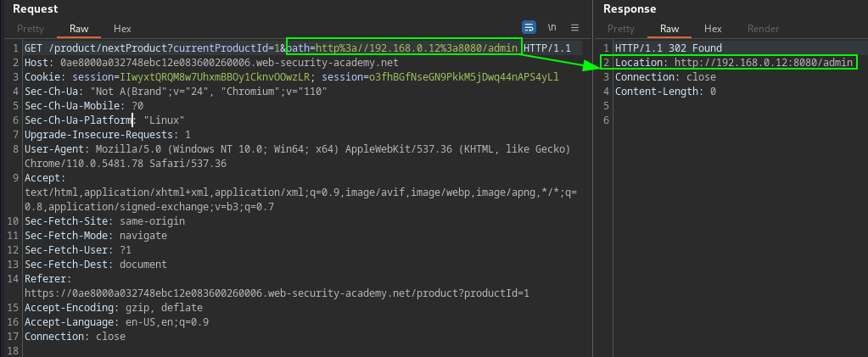Toggle the word wrap icon in Request
This screenshot has height=357, width=868.
coord(529,27)
